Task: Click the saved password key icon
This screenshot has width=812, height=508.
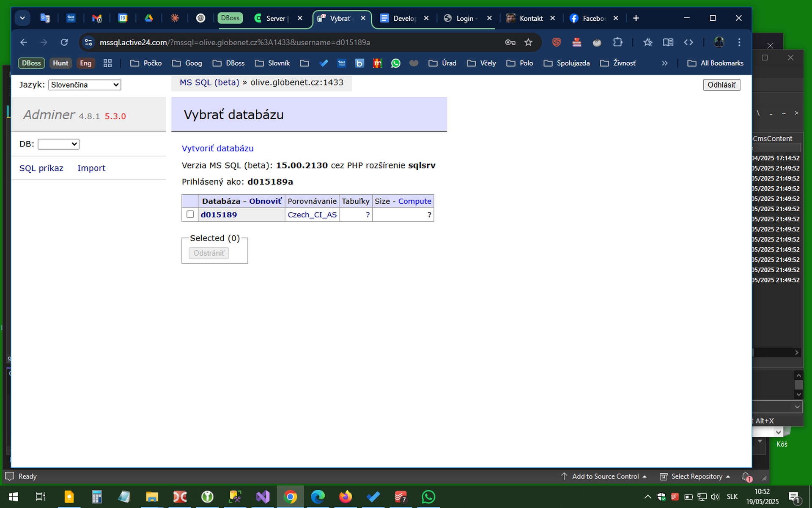Action: pos(510,42)
